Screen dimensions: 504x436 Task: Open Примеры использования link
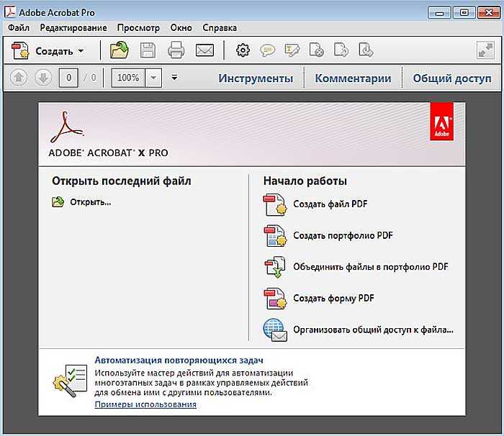click(x=145, y=404)
